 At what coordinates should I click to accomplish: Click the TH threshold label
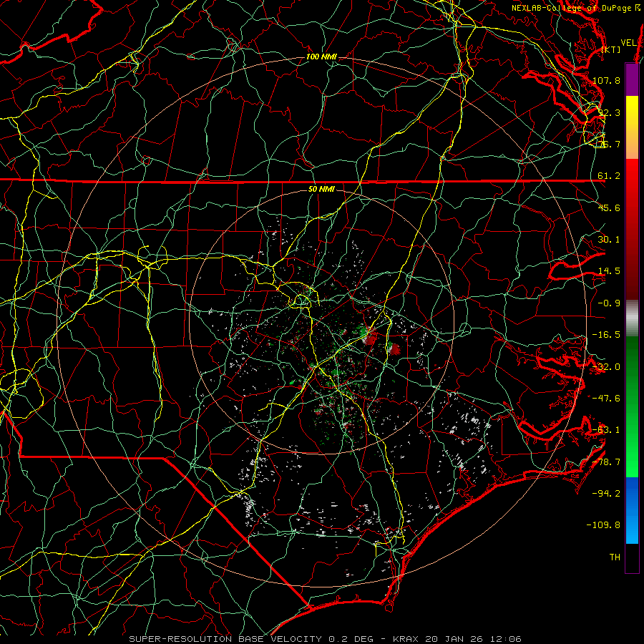pyautogui.click(x=615, y=557)
